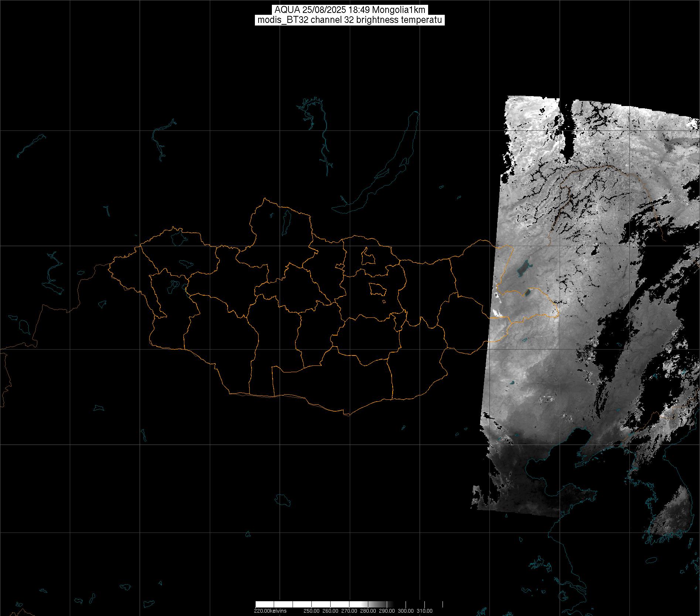Click the 220.00kelvins color scale label
Viewport: 700px width, 616px height.
270,611
